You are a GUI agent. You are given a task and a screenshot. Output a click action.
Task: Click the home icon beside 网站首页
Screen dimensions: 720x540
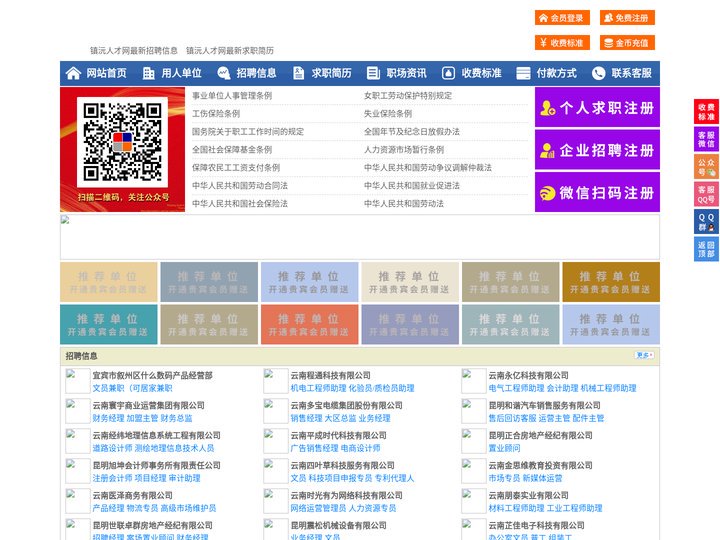pyautogui.click(x=73, y=73)
